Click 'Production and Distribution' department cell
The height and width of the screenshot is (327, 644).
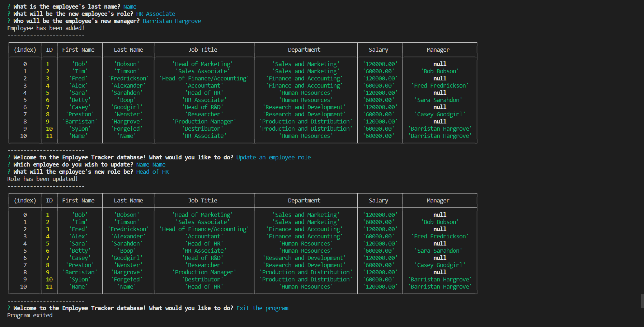(305, 121)
